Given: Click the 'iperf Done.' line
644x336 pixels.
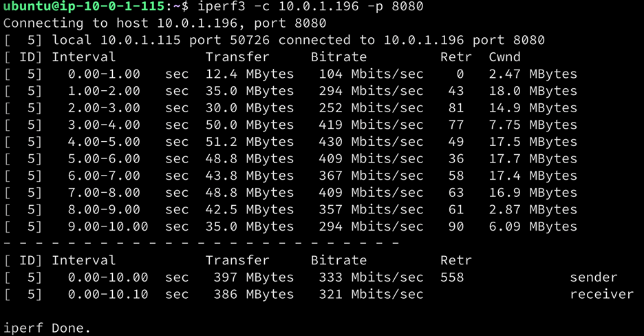Looking at the screenshot, I should (47, 328).
